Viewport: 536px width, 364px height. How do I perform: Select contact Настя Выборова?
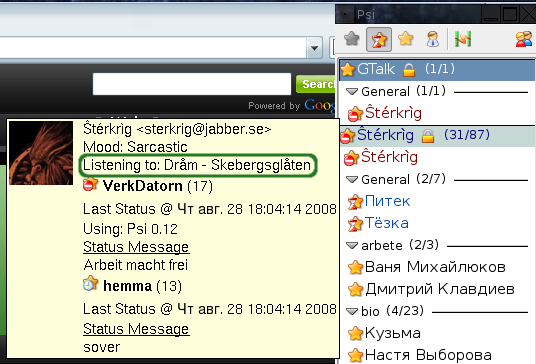click(x=428, y=355)
